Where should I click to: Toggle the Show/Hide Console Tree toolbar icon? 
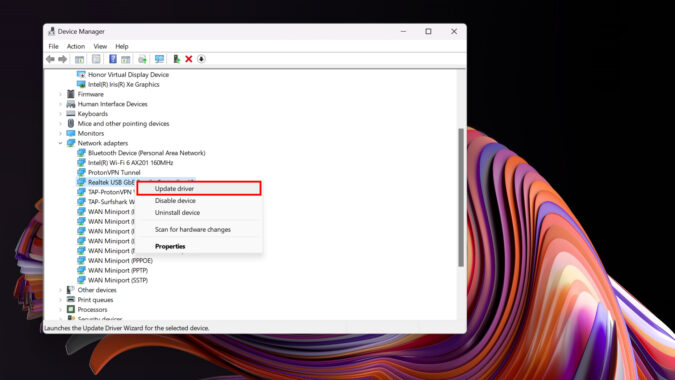click(x=79, y=59)
